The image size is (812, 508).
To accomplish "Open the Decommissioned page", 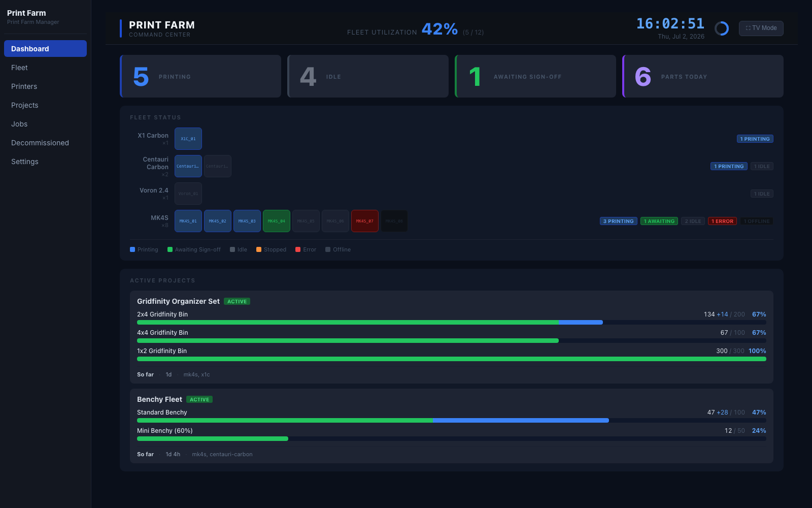I will click(45, 143).
